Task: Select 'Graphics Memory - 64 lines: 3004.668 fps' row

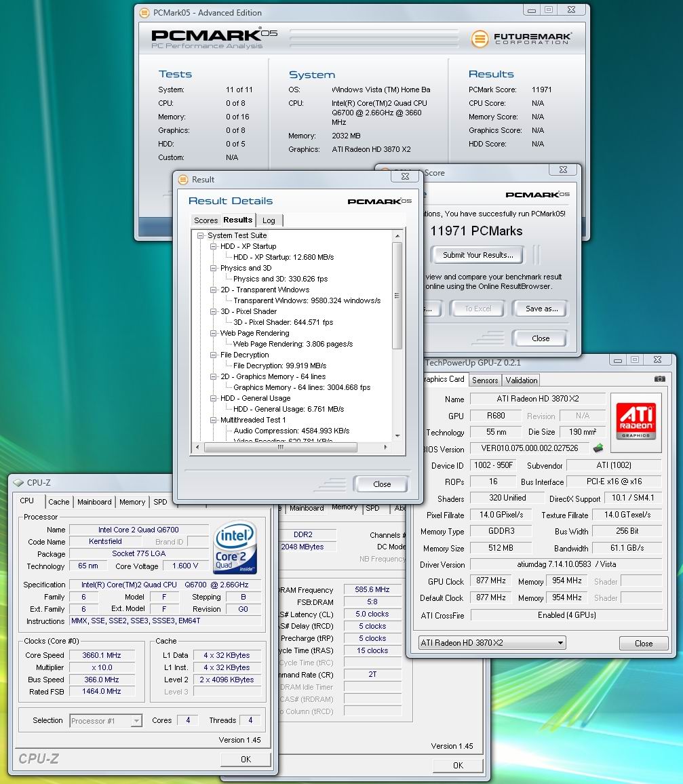Action: [x=302, y=387]
